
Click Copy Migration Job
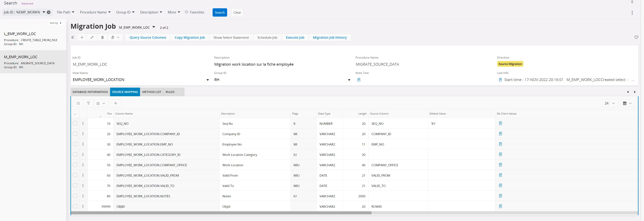coord(190,37)
